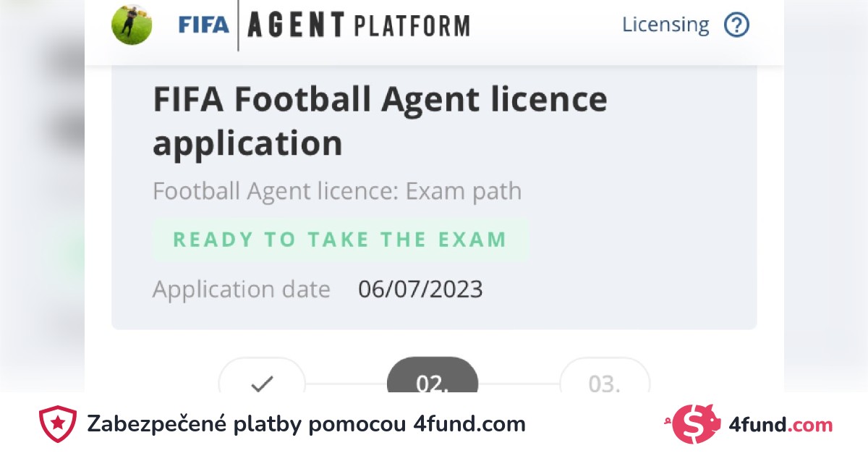Open the 4fund.com wordmark link
Viewport: 868px width, 456px height.
pyautogui.click(x=790, y=425)
